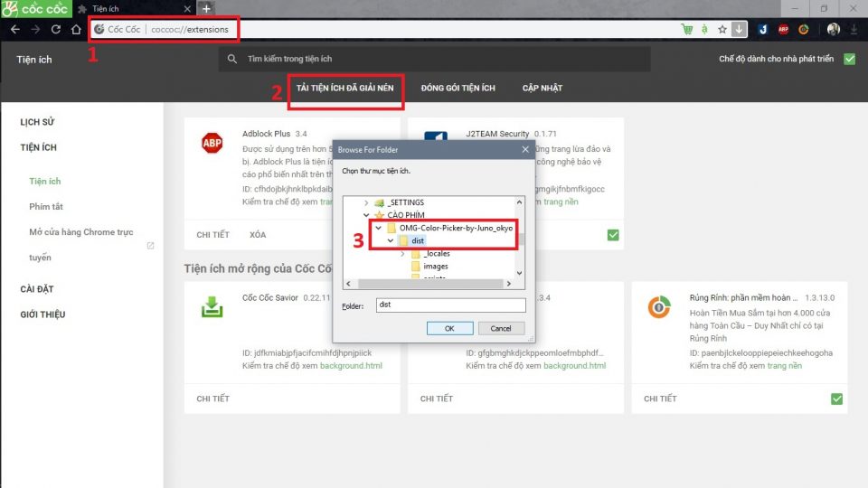868x488 pixels.
Task: Click TẢI TIỆN ÍCH ĐÃ GIẢI NÉN button
Action: tap(344, 88)
